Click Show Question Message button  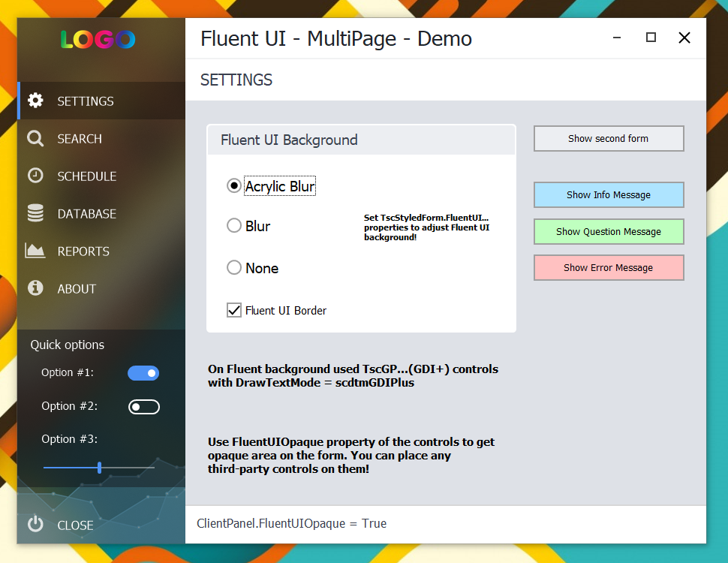click(x=609, y=231)
